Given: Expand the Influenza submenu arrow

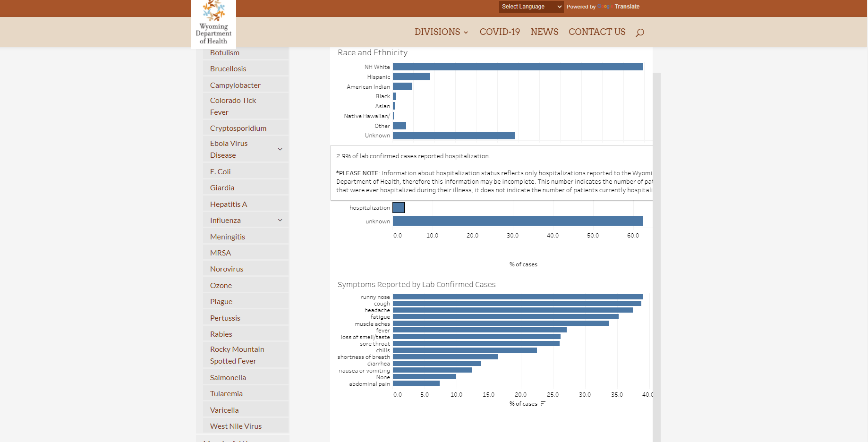Looking at the screenshot, I should 280,220.
